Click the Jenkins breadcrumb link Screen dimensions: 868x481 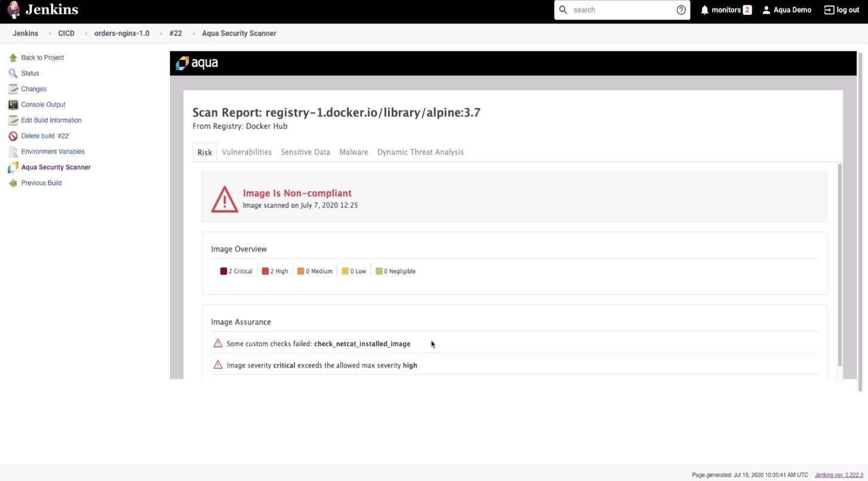point(25,33)
